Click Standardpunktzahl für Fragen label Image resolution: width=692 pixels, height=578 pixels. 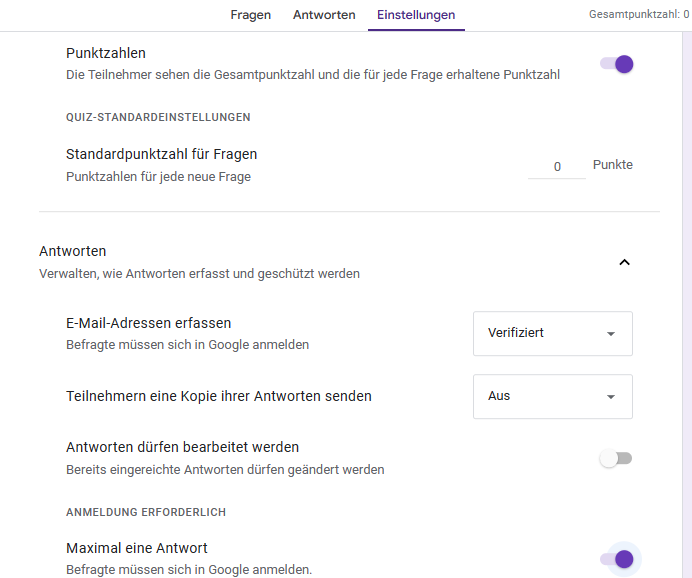point(162,154)
